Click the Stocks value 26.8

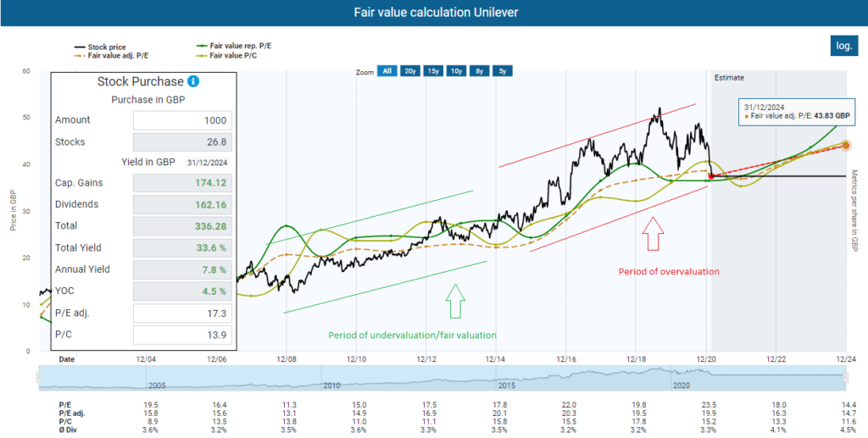coord(183,142)
